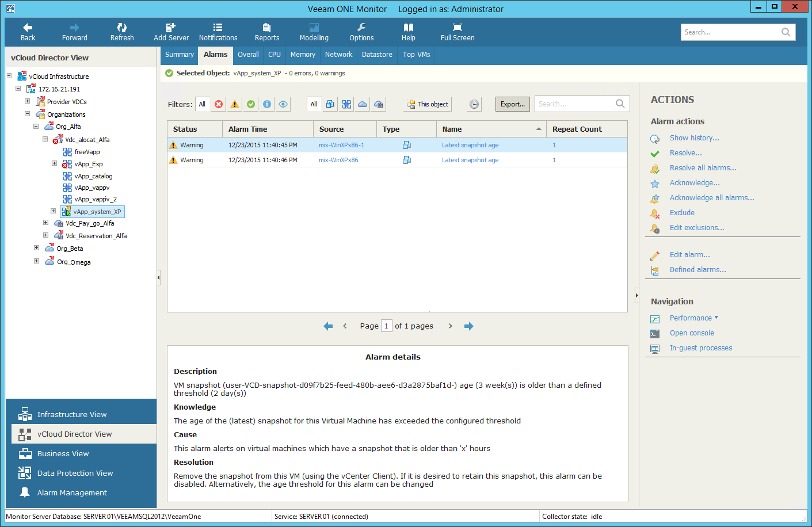Image resolution: width=812 pixels, height=527 pixels.
Task: Collapse the vCloud Infrastructure tree node
Action: [9, 75]
